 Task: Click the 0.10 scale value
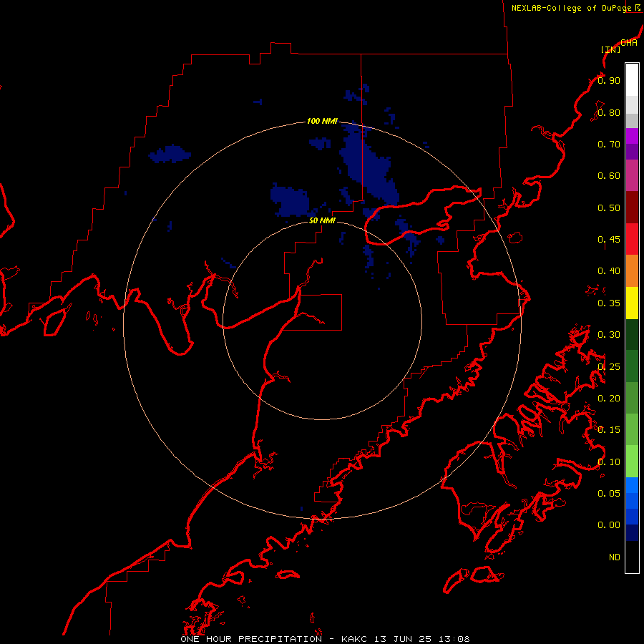(609, 462)
